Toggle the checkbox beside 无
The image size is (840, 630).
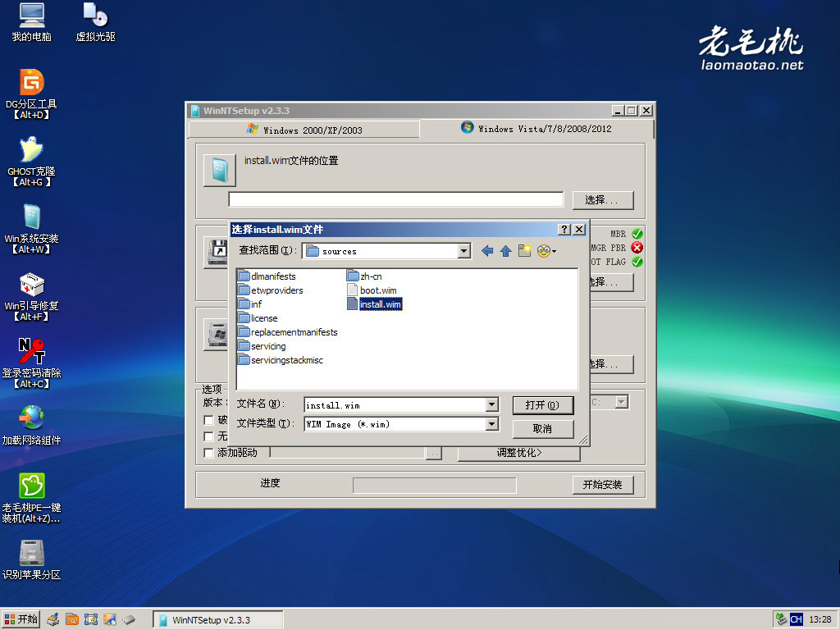click(209, 436)
